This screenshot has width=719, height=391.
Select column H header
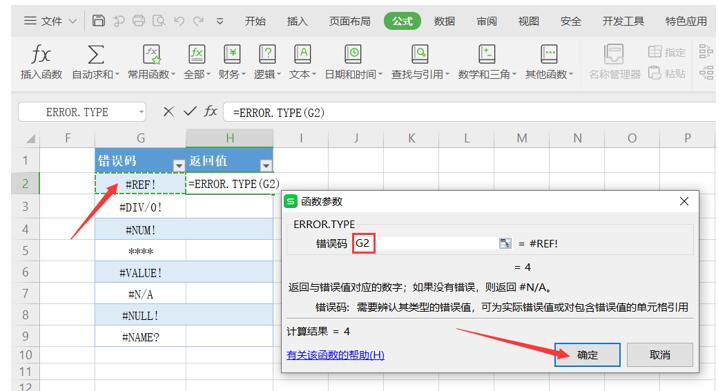point(230,138)
